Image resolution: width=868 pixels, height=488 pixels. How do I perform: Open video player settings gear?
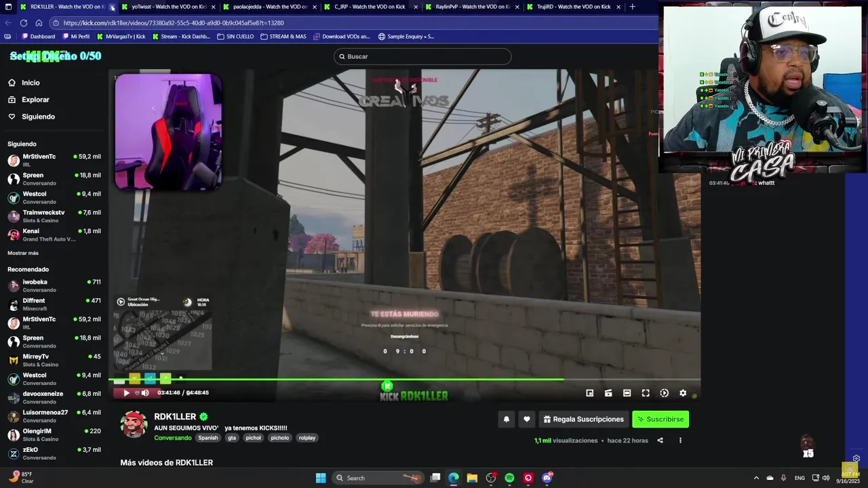(683, 393)
